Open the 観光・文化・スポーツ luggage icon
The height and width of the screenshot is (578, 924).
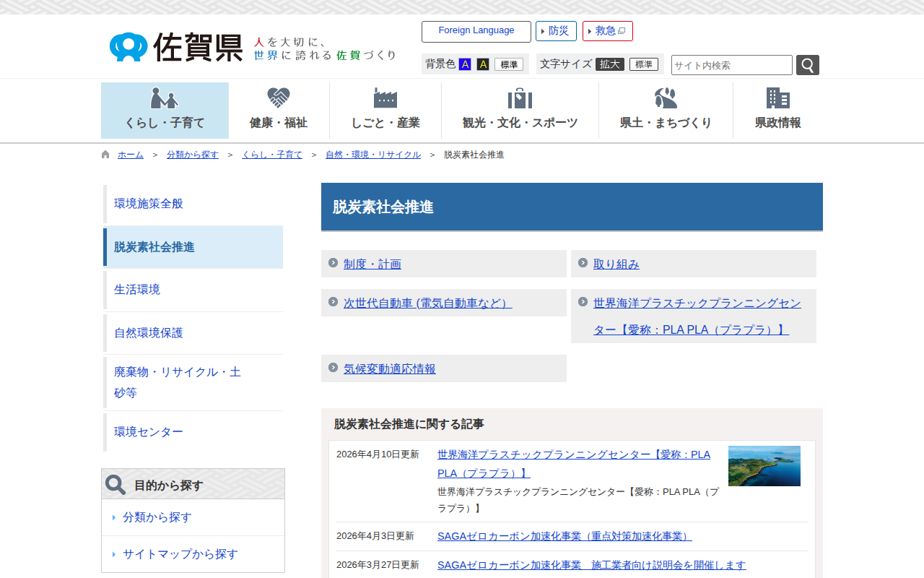pyautogui.click(x=520, y=98)
